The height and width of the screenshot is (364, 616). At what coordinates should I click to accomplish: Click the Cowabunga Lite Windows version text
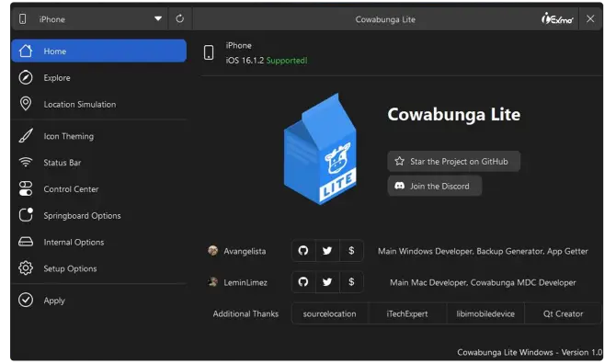point(530,352)
